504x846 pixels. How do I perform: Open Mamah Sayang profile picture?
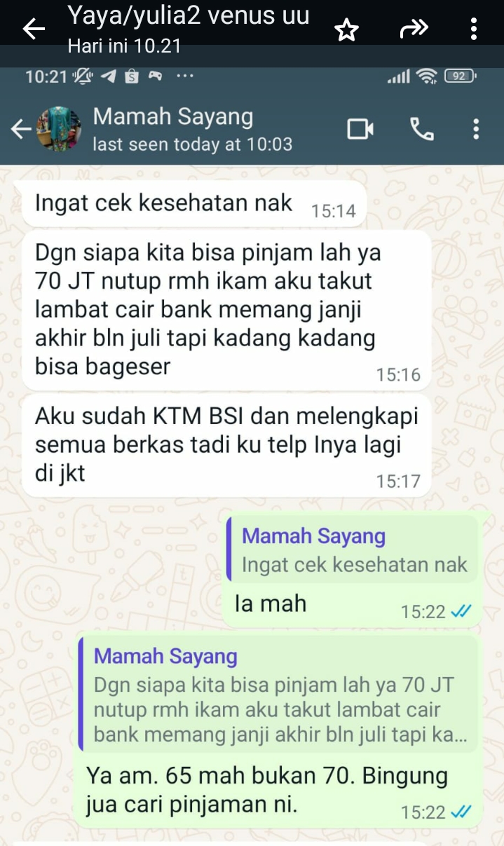point(60,128)
